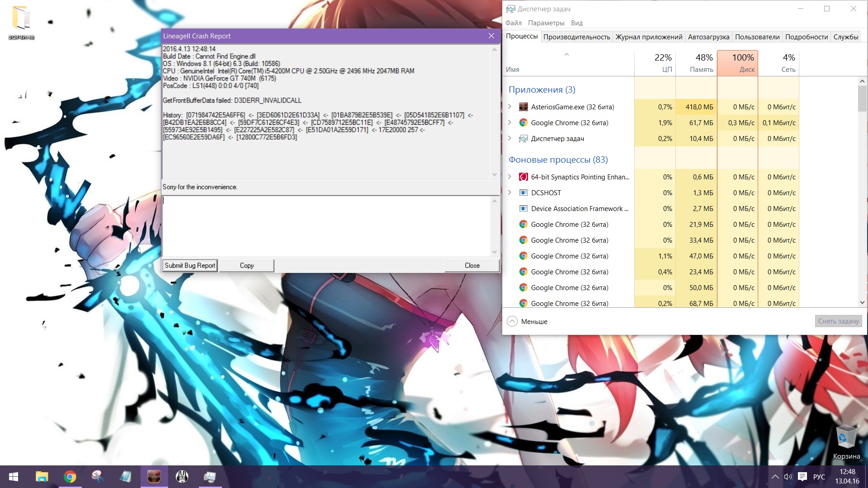The image size is (868, 488).
Task: Select the Lineage II game taskbar icon
Action: pyautogui.click(x=154, y=477)
